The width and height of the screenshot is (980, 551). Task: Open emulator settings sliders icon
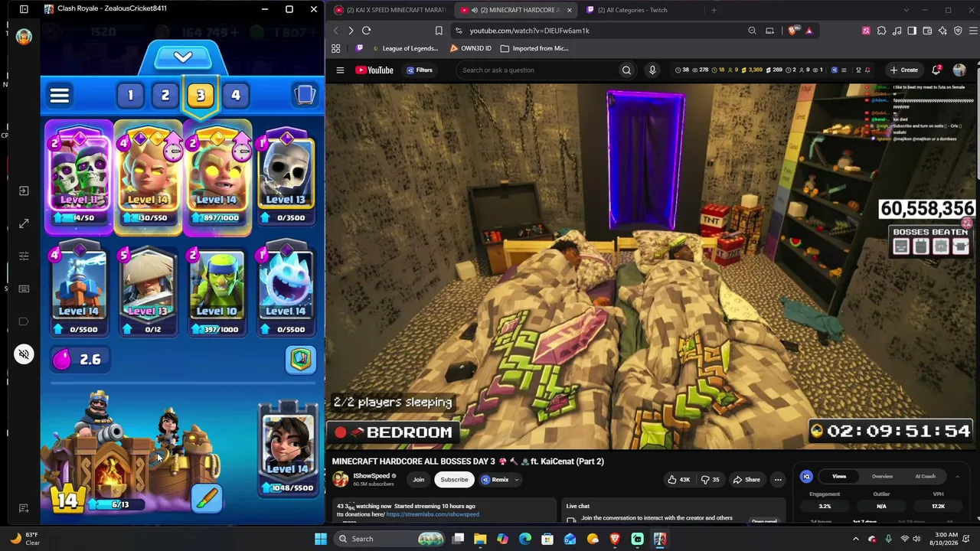(x=24, y=256)
